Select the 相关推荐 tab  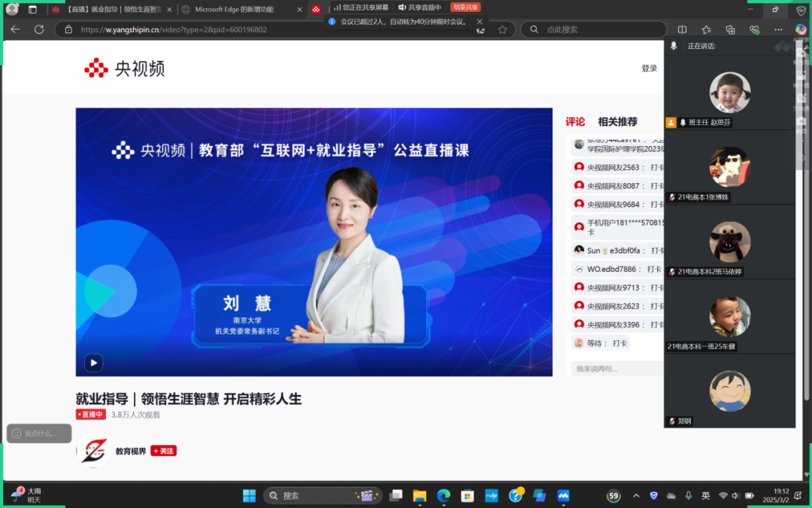[x=617, y=122]
